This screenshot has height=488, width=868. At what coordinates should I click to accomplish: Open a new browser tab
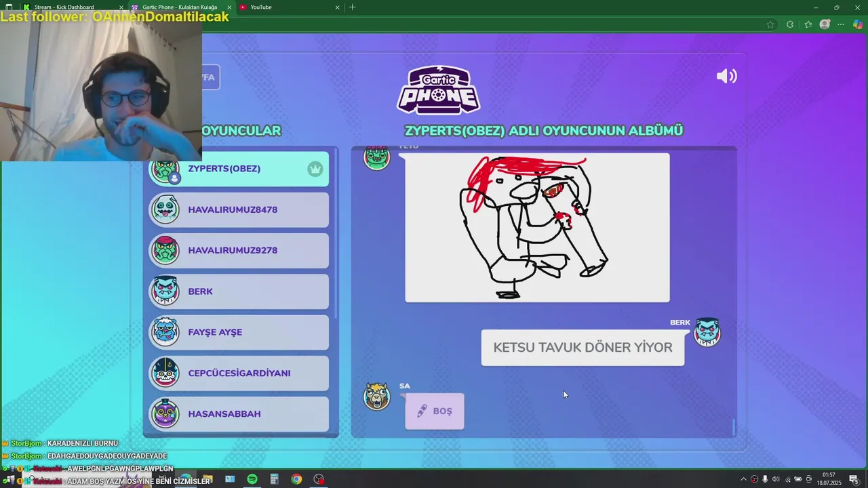(352, 7)
